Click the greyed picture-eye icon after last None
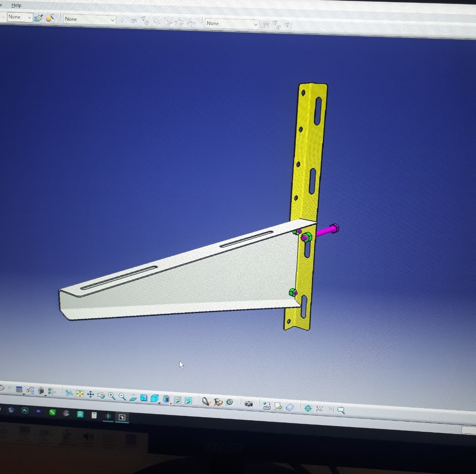 pos(265,25)
